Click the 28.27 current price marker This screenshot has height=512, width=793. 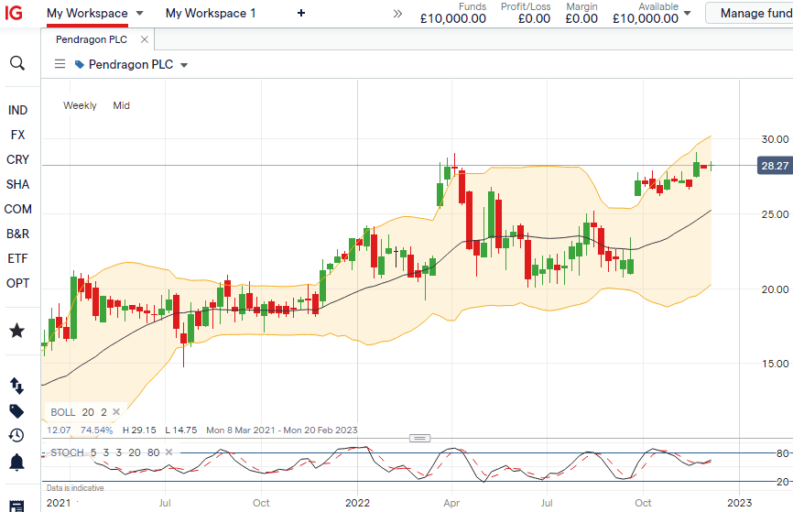pos(775,166)
